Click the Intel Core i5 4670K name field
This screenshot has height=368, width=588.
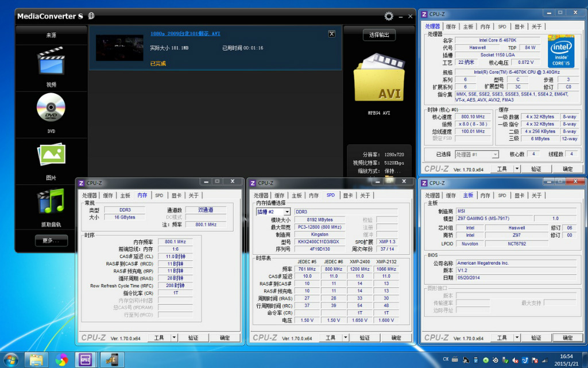pyautogui.click(x=497, y=40)
